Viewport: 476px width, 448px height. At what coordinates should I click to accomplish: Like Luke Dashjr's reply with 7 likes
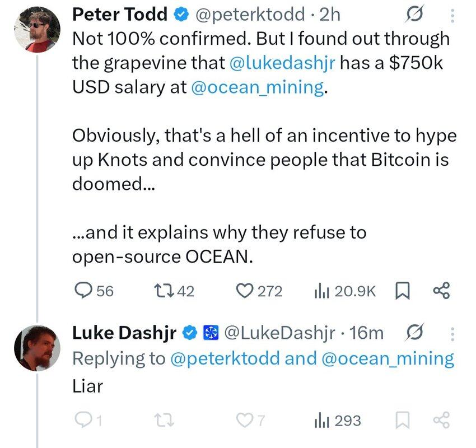click(251, 421)
